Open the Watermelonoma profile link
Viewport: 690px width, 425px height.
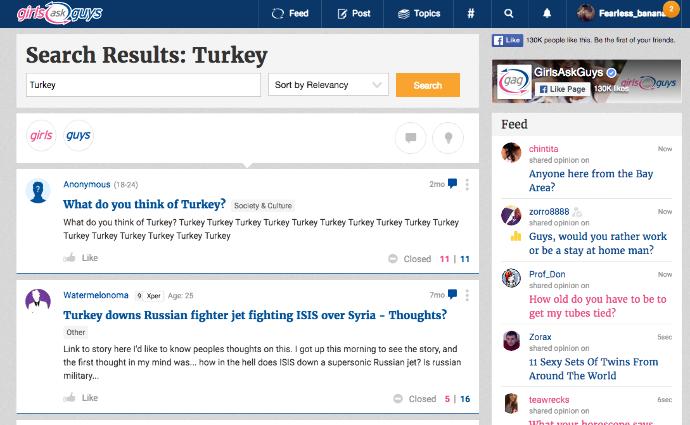tap(96, 295)
